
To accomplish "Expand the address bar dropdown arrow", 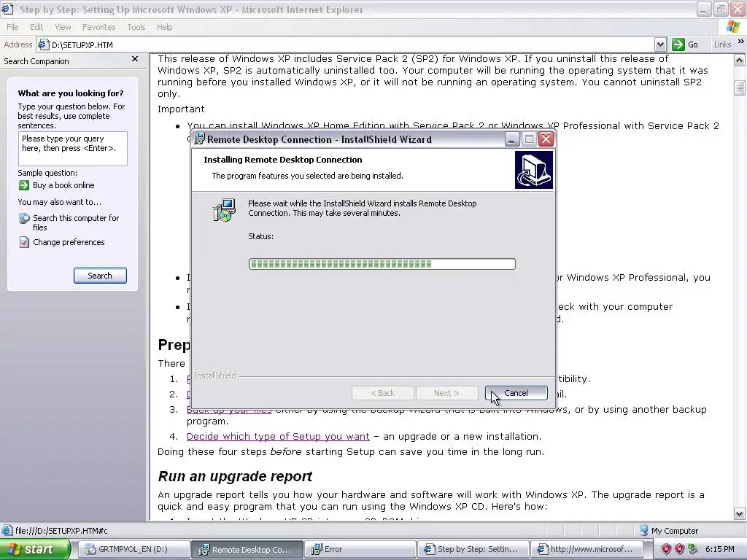I will (659, 44).
